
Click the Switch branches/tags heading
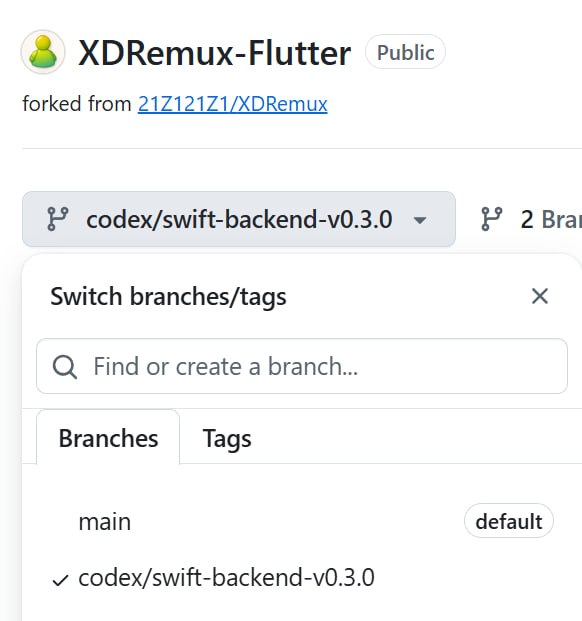pos(168,296)
